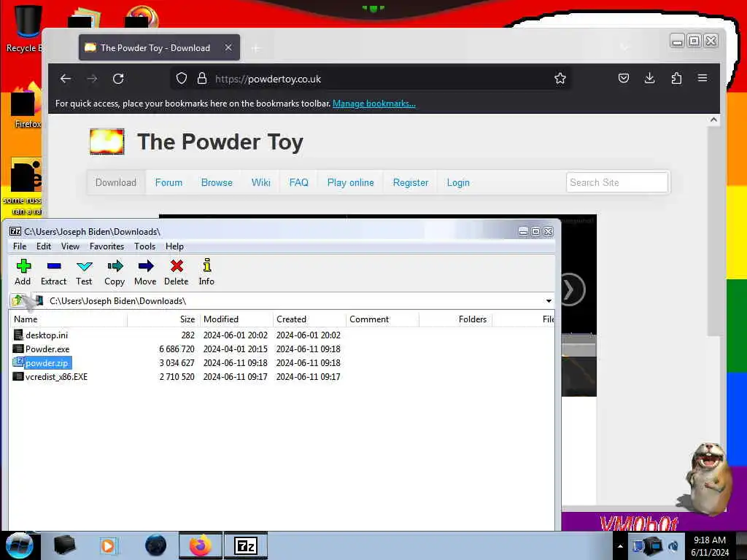Click the Save to Pocket icon
747x560 pixels.
click(624, 78)
